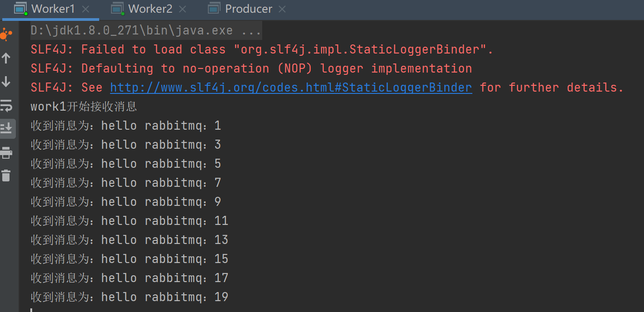644x312 pixels.
Task: Click the 'work1开始接收消息' console line
Action: (x=84, y=107)
